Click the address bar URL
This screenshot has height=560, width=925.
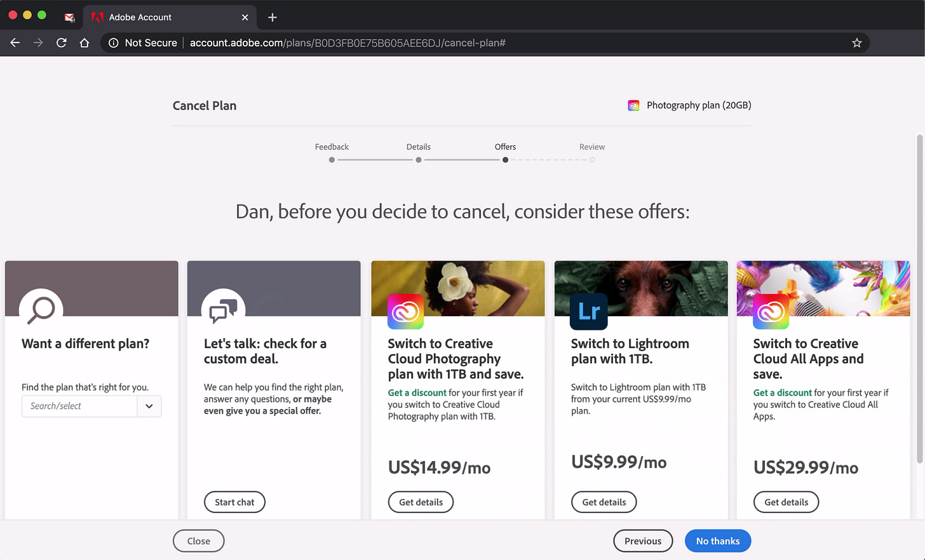[x=348, y=43]
